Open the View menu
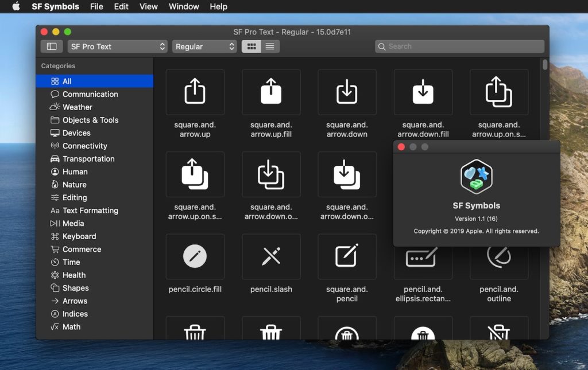The width and height of the screenshot is (588, 370). [148, 6]
